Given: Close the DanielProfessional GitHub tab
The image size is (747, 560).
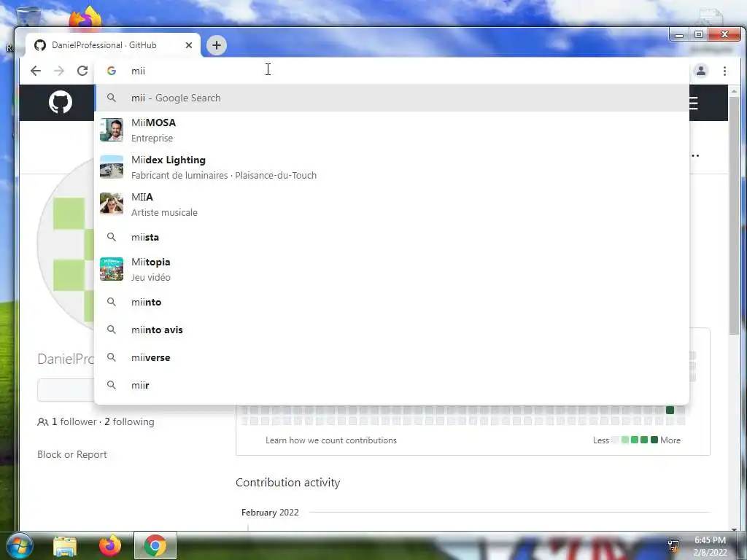Looking at the screenshot, I should pos(189,45).
